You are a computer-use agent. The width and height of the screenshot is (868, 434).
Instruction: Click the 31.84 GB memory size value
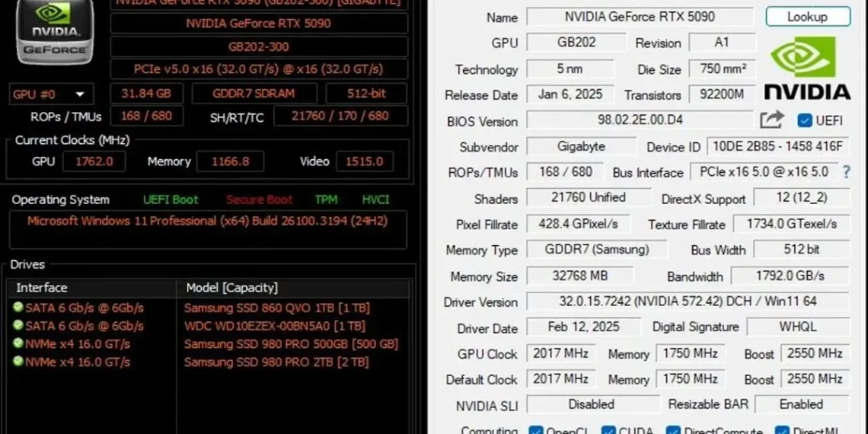147,94
